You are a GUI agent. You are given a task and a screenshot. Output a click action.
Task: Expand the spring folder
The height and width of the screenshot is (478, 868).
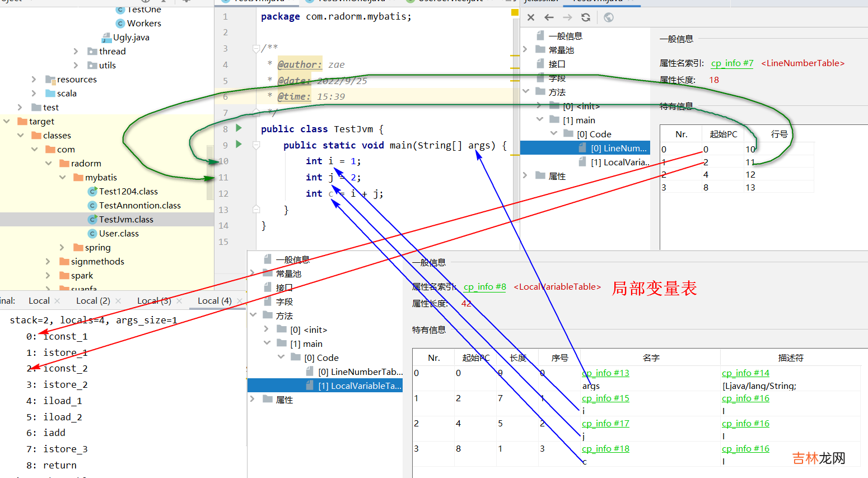[62, 247]
